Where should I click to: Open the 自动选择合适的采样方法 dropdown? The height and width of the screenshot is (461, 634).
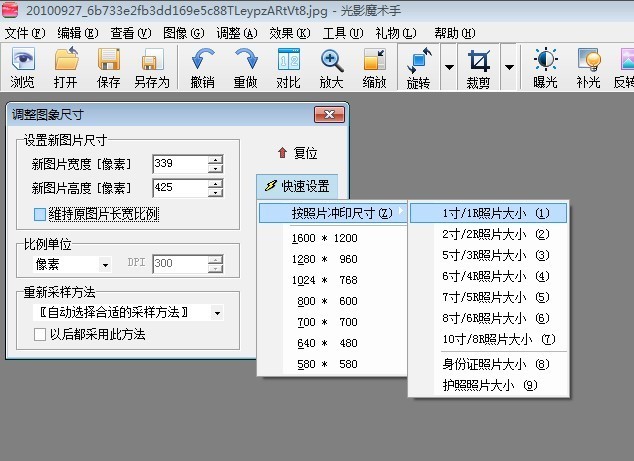coord(217,313)
